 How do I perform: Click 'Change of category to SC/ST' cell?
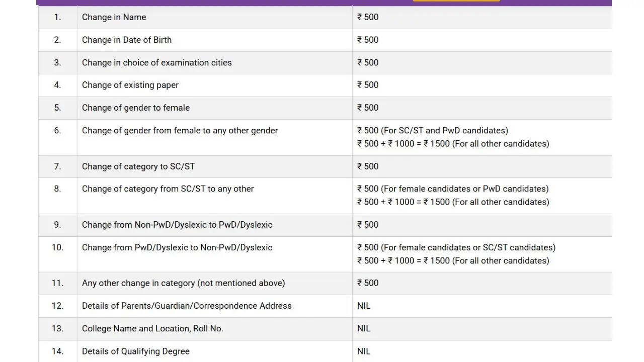(138, 166)
